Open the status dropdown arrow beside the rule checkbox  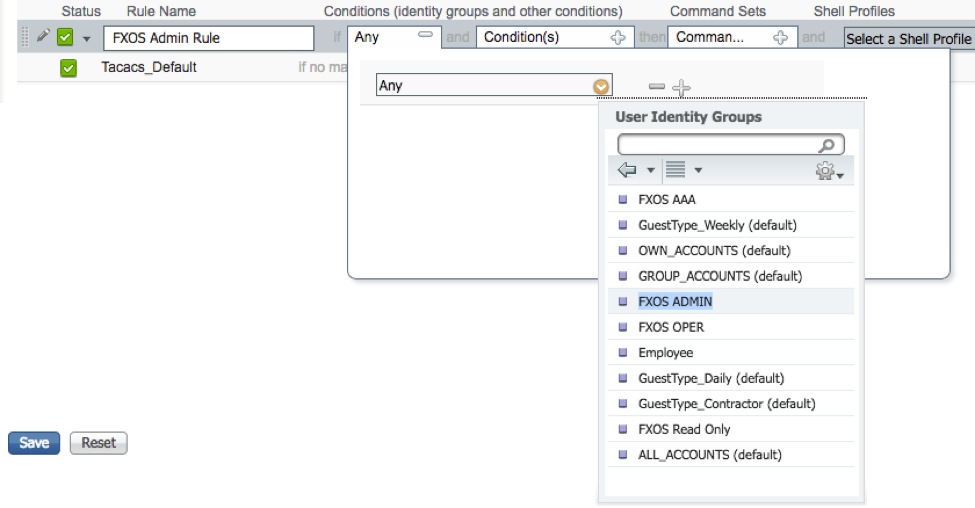[86, 39]
